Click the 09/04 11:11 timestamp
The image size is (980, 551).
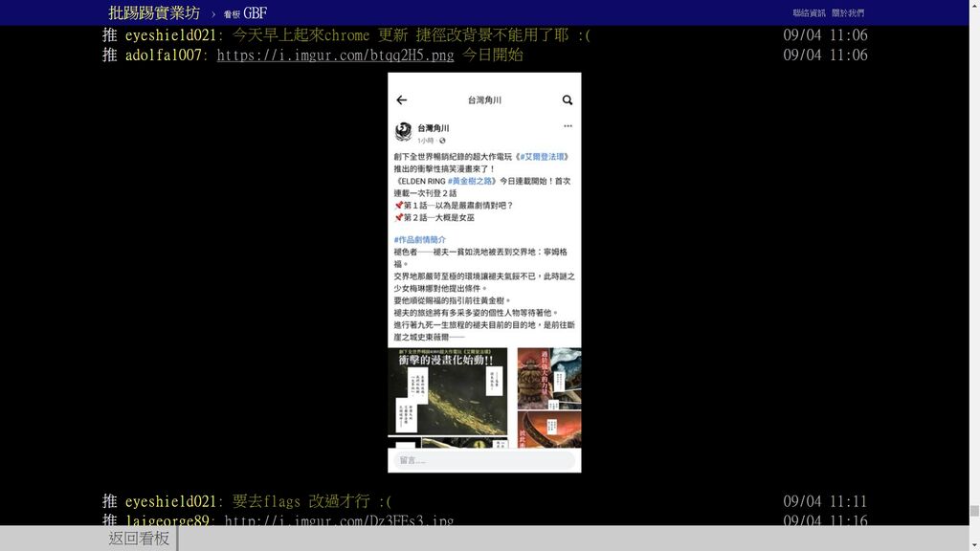coord(825,501)
